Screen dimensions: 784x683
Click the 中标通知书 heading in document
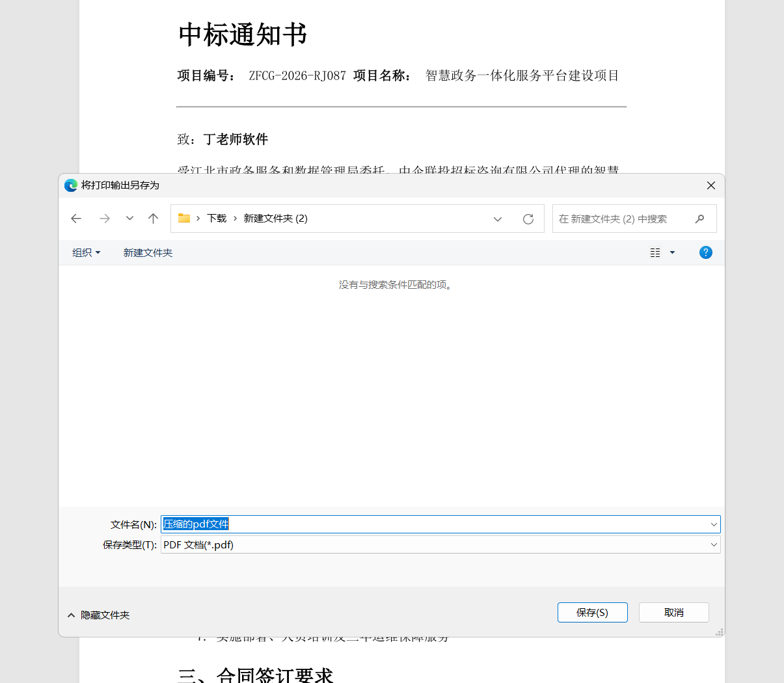[x=242, y=34]
